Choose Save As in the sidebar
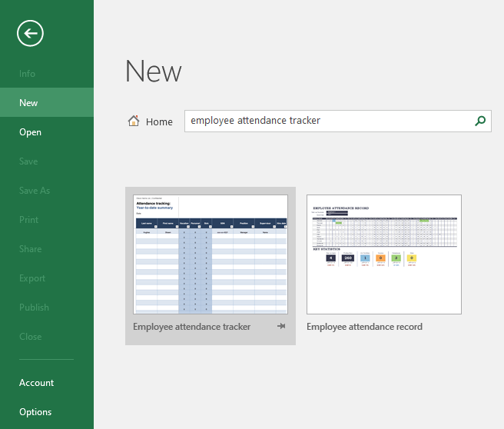The width and height of the screenshot is (504, 429). [x=47, y=191]
